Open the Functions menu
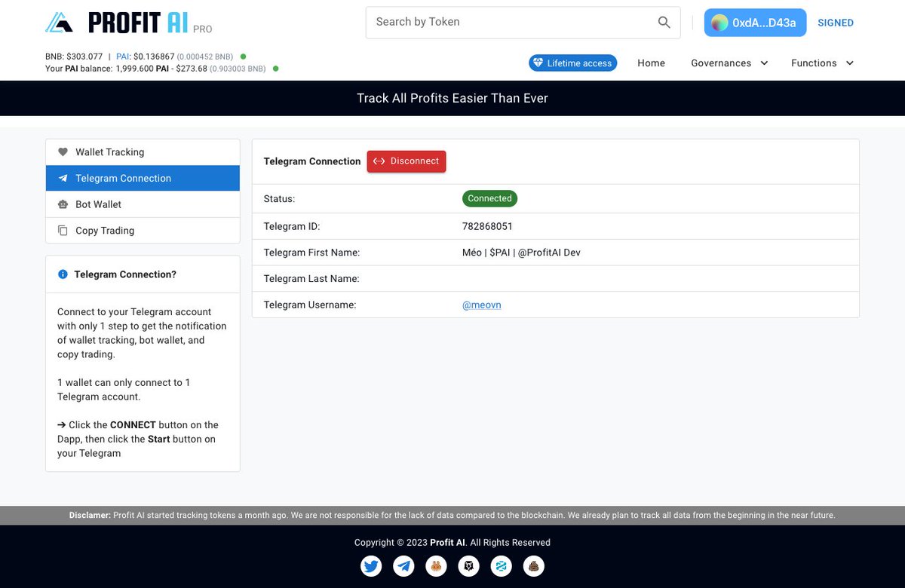This screenshot has height=588, width=905. [x=822, y=63]
